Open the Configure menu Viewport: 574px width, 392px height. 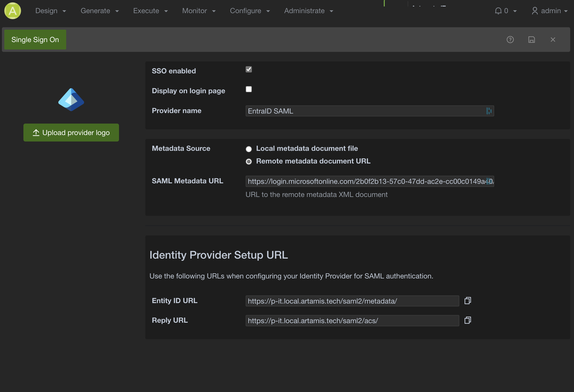(x=250, y=11)
